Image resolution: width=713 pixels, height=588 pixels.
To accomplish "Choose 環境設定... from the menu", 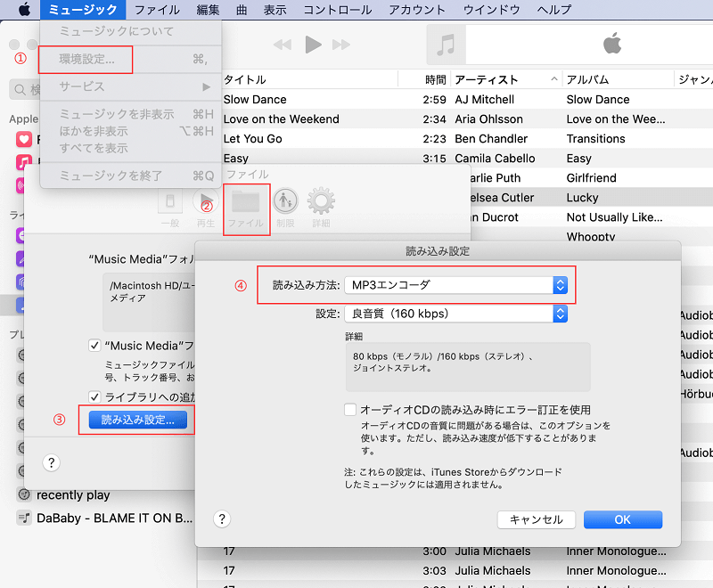I will click(131, 59).
